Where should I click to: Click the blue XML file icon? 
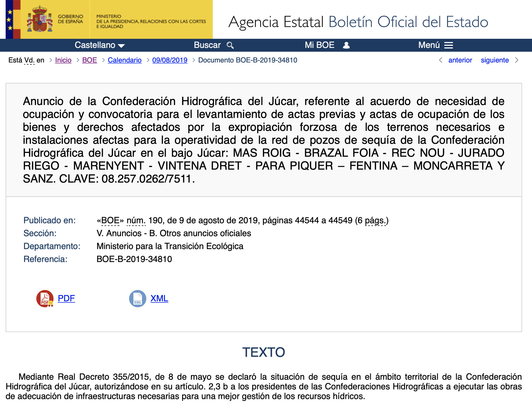point(137,298)
